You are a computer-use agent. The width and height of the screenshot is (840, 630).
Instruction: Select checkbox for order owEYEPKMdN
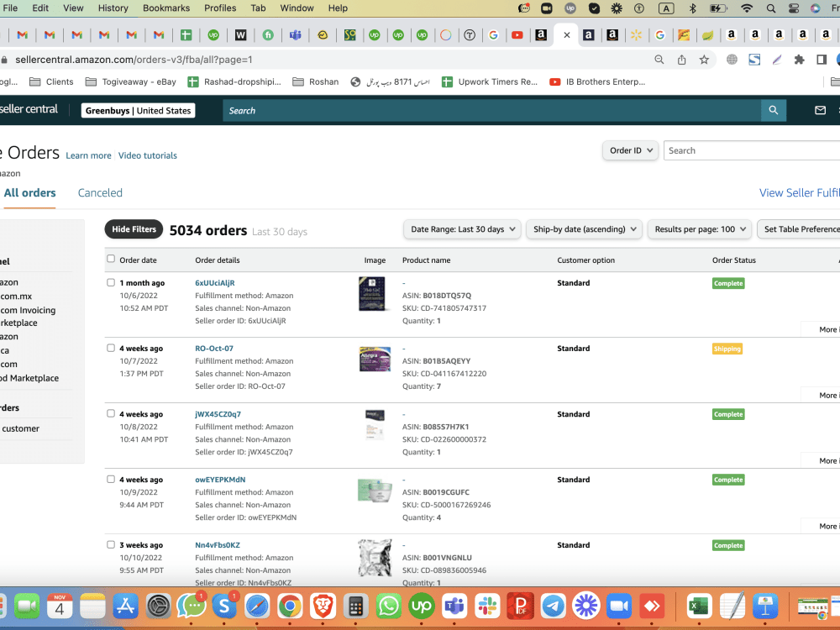111,480
